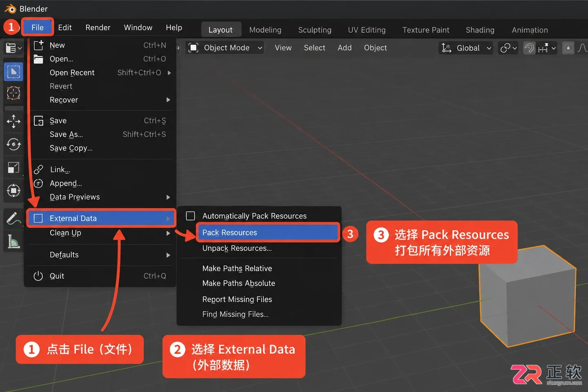Image resolution: width=588 pixels, height=392 pixels.
Task: Switch to the Shading workspace tab
Action: pyautogui.click(x=480, y=30)
